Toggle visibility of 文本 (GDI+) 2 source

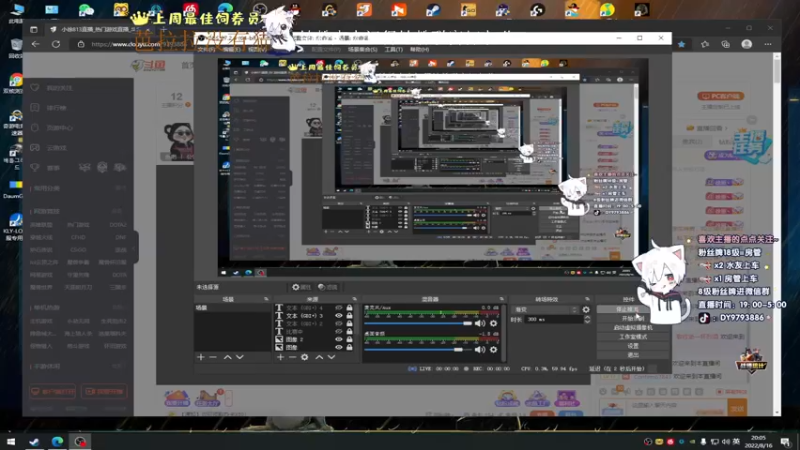338,323
